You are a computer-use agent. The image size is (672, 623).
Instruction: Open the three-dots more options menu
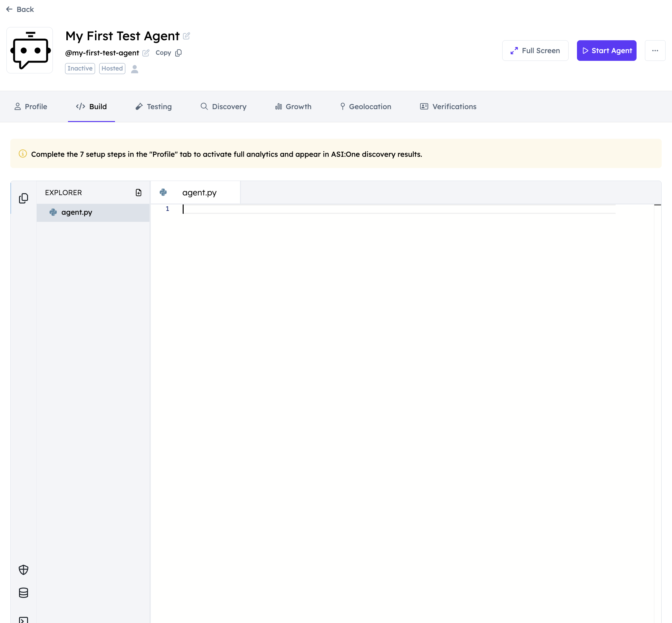point(655,51)
